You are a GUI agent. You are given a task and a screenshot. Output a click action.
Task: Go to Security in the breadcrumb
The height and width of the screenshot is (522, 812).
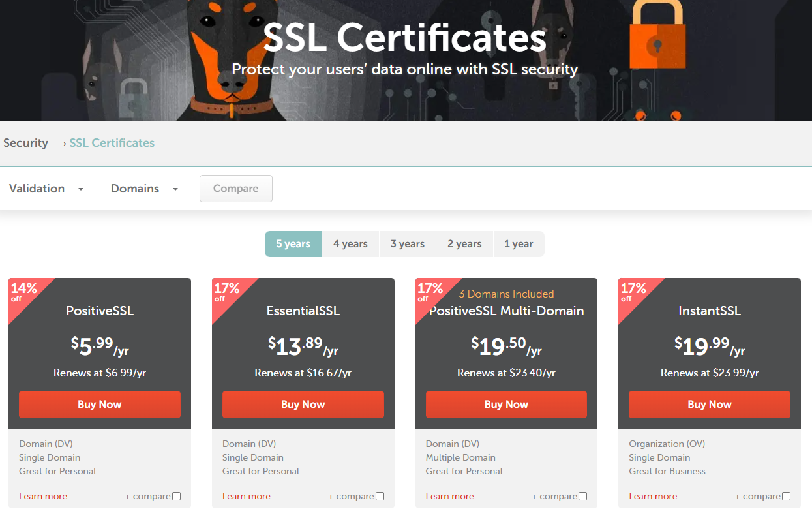pos(25,143)
